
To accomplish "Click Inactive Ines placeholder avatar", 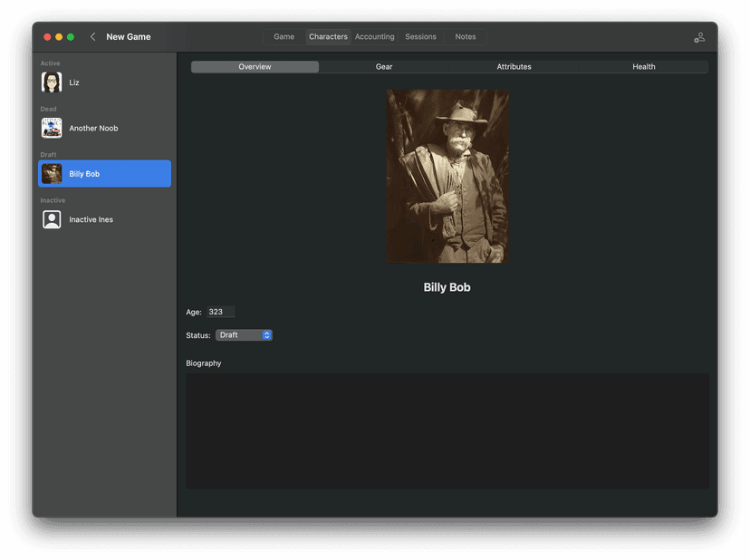I will click(x=52, y=219).
